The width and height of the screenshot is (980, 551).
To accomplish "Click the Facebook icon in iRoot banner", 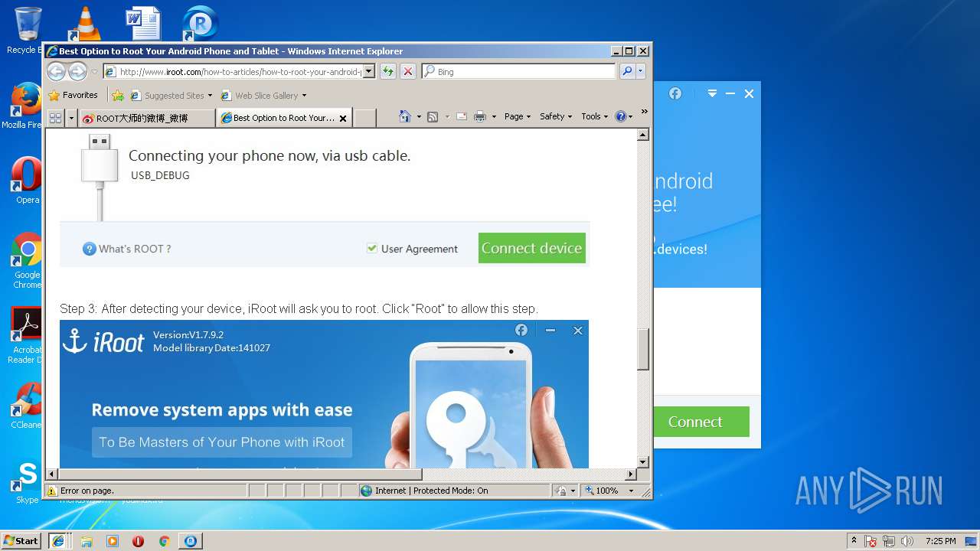I will [x=521, y=330].
